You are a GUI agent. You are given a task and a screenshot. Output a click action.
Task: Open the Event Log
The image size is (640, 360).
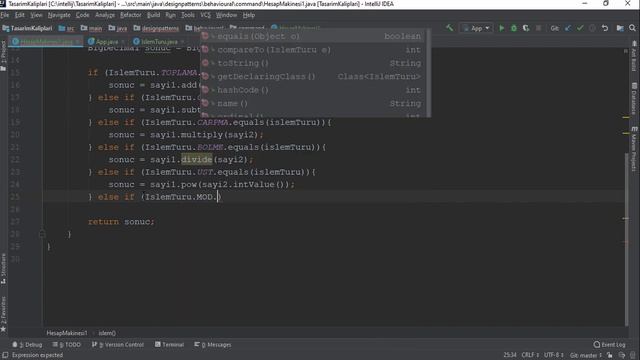point(609,344)
